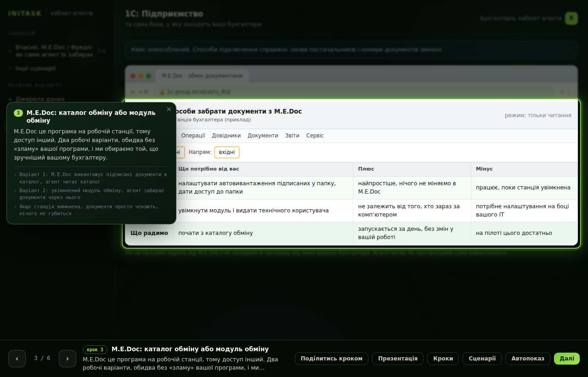Click the INITASK logo in the sidebar
588x377 pixels.
coord(25,13)
